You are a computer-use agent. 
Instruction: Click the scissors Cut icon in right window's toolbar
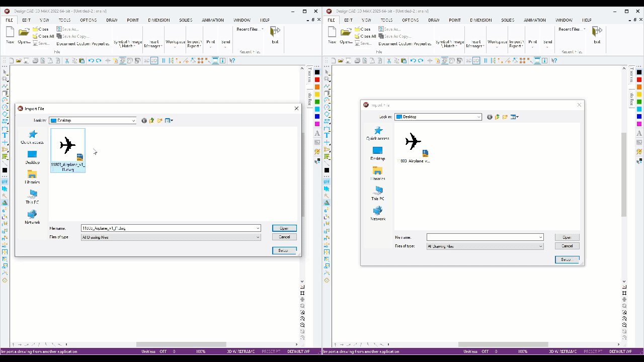coord(389,61)
